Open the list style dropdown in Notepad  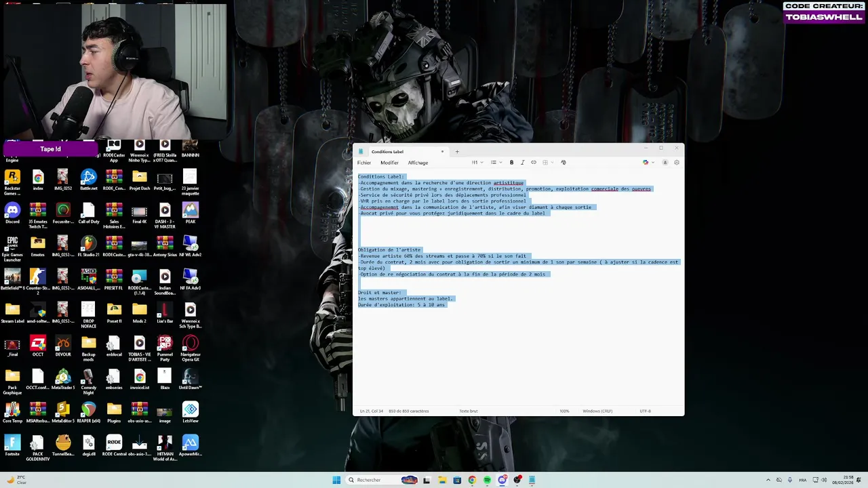pos(496,163)
